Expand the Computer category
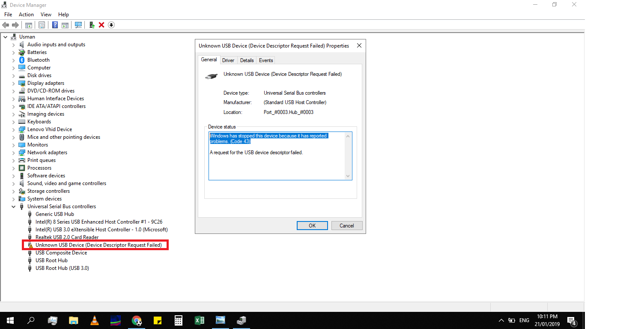 pos(13,68)
